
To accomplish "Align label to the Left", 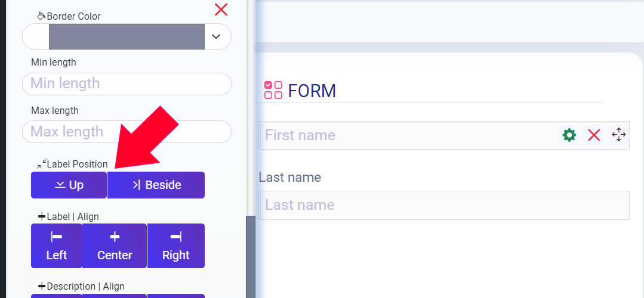I will (57, 246).
